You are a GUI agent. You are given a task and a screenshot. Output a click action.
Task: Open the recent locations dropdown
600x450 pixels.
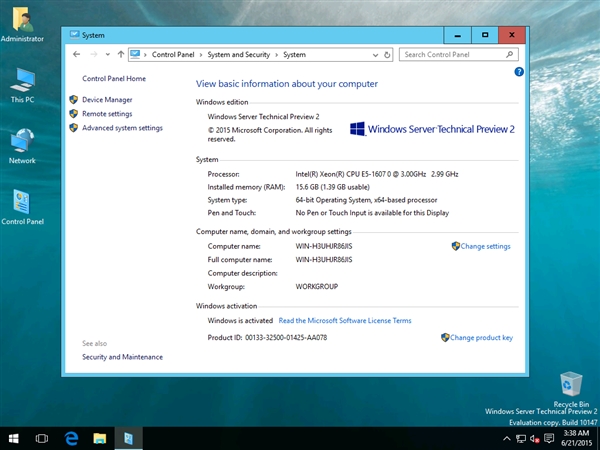click(108, 55)
